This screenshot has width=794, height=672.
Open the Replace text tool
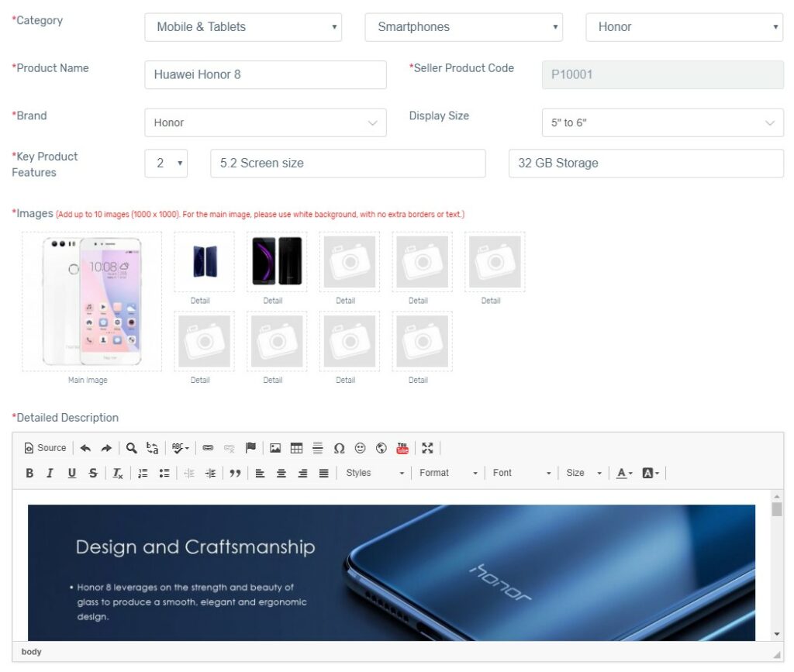[152, 448]
